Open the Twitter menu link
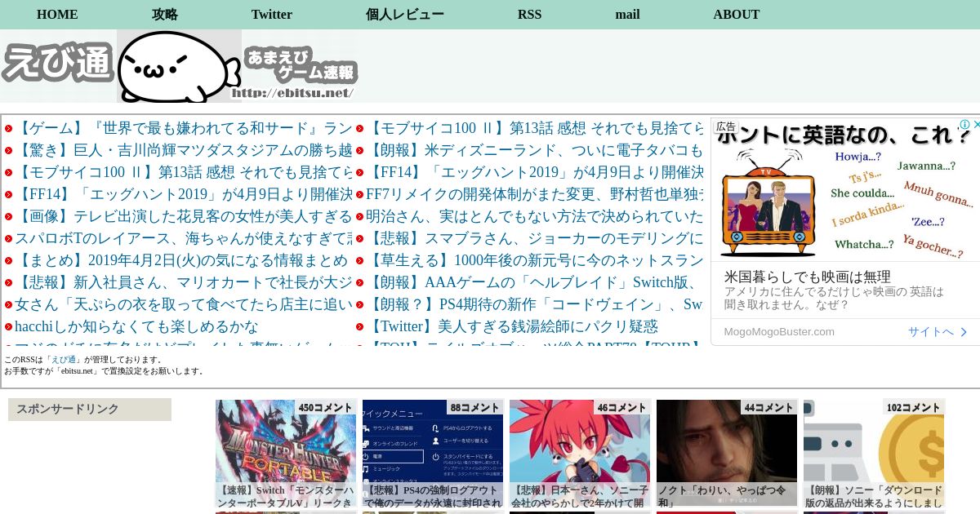Screen dimensions: 980x514 (x=272, y=15)
